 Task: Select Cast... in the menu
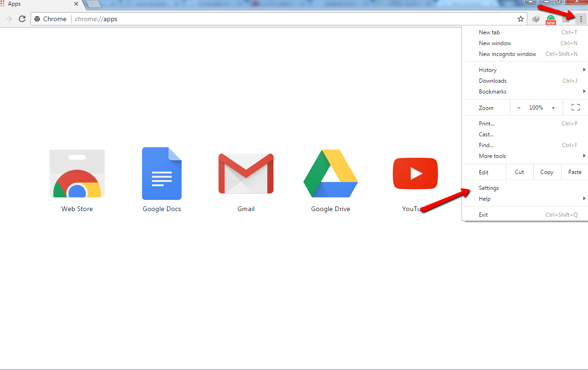click(x=525, y=134)
